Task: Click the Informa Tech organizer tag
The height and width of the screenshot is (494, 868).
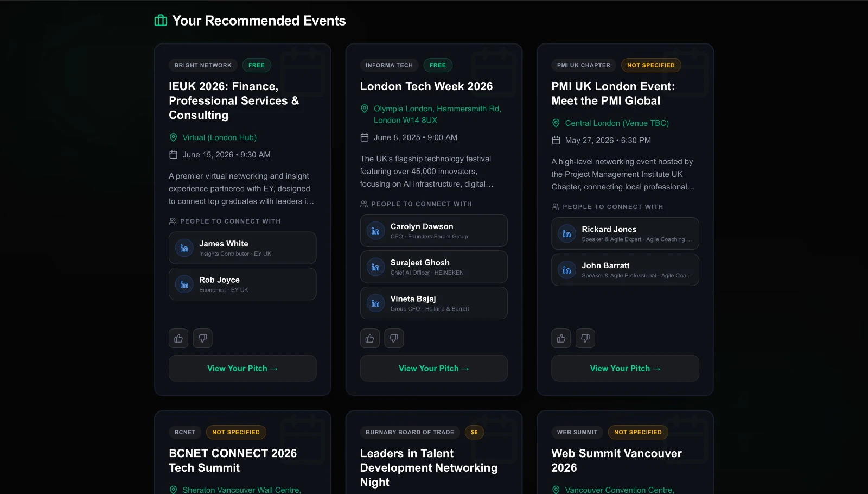Action: click(x=389, y=65)
